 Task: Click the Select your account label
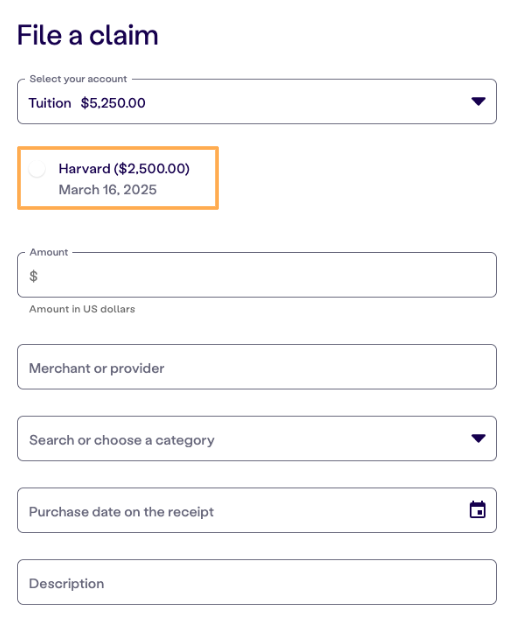pos(78,79)
